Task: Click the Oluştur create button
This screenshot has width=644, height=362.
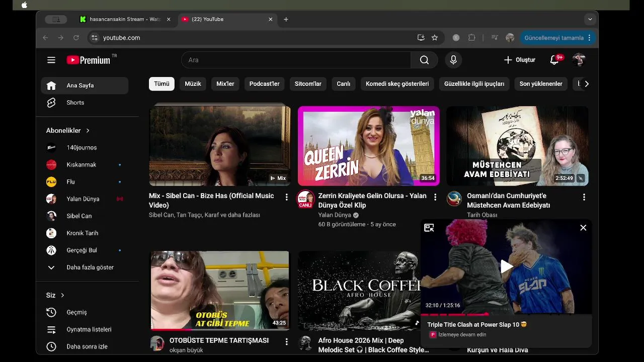Action: coord(520,60)
